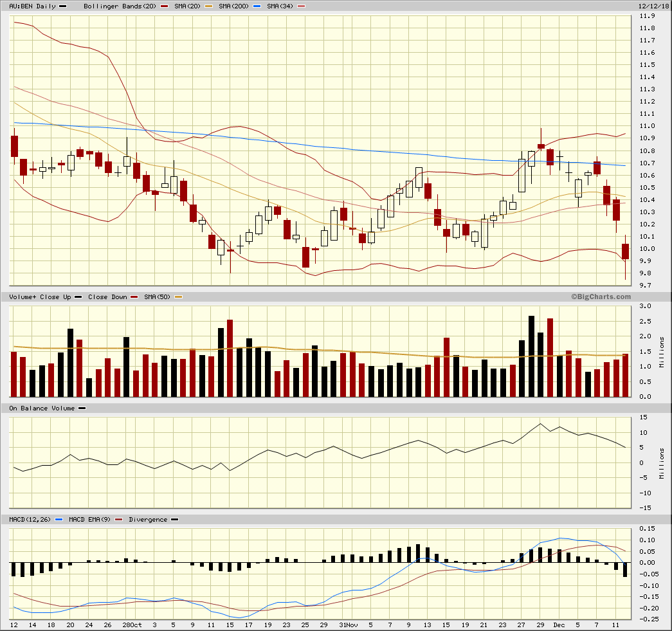Click the 11.9 price axis label

(647, 16)
